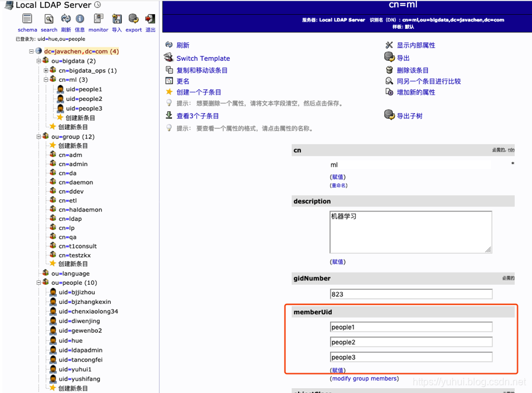Select uid=people2 in the tree
The height and width of the screenshot is (393, 532).
point(84,98)
